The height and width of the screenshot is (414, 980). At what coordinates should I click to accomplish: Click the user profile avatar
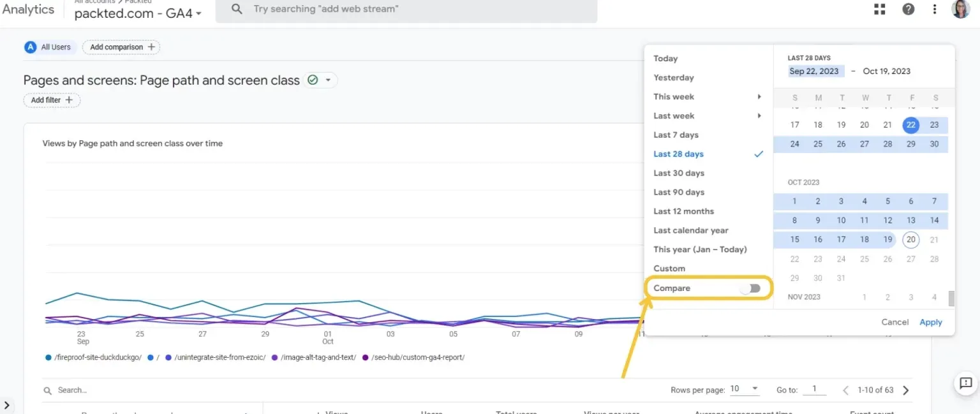960,9
